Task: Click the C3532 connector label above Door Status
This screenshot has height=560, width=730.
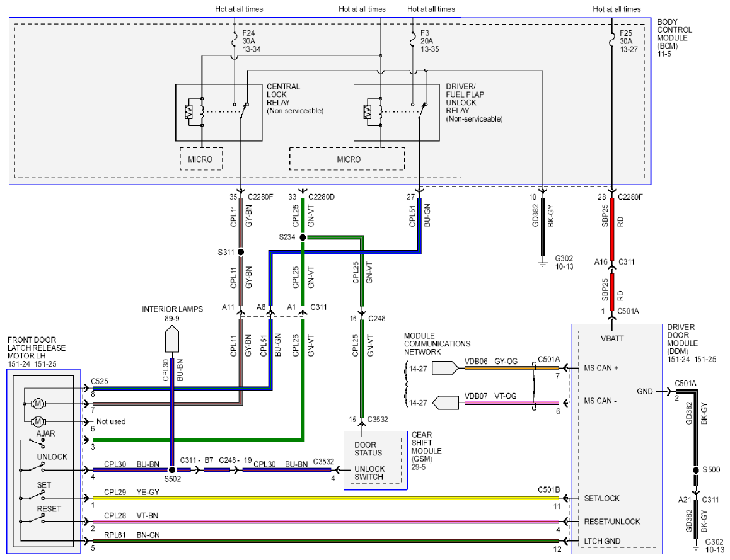Action: [x=377, y=420]
